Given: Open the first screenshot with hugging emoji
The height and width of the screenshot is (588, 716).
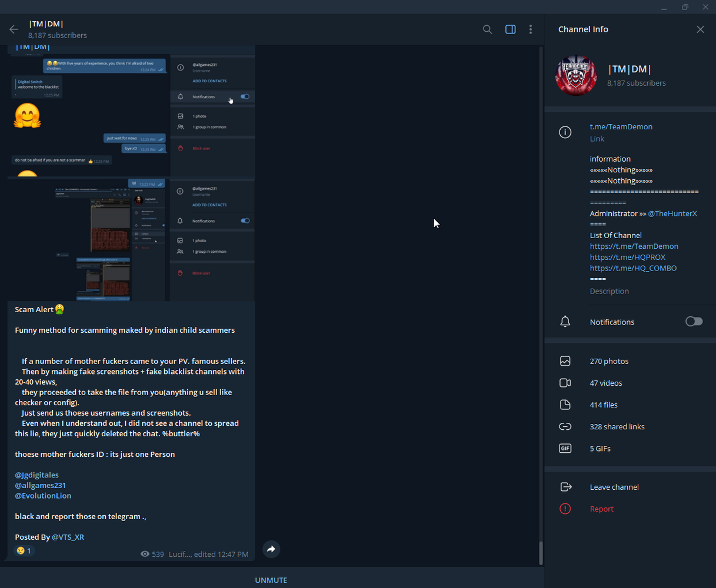Looking at the screenshot, I should click(x=131, y=116).
